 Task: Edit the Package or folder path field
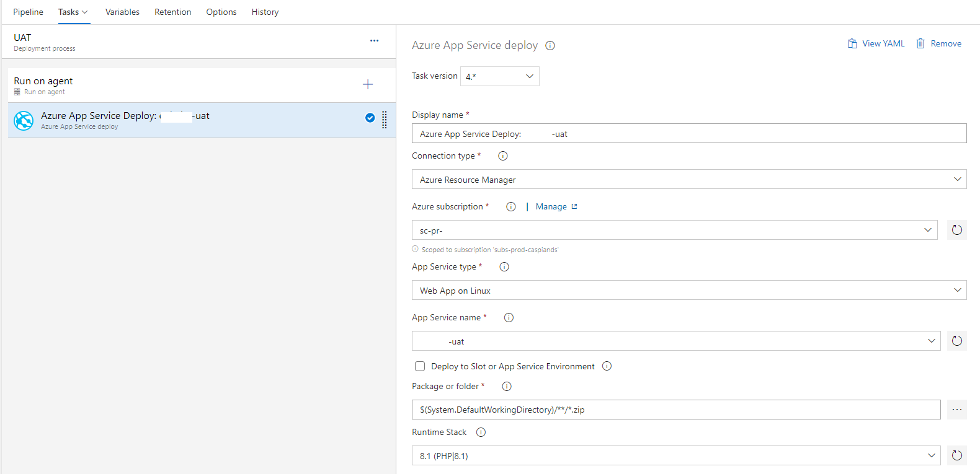pos(676,410)
